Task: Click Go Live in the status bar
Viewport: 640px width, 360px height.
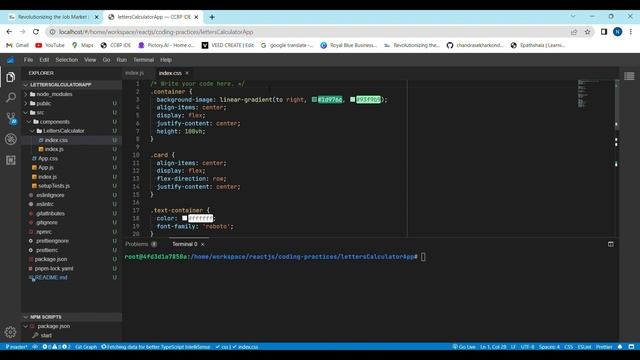Action: (x=464, y=347)
